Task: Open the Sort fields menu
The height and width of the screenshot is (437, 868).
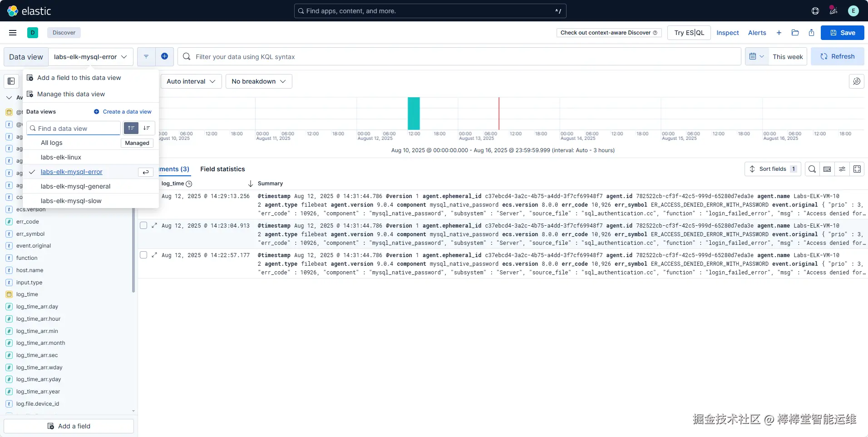Action: point(773,169)
